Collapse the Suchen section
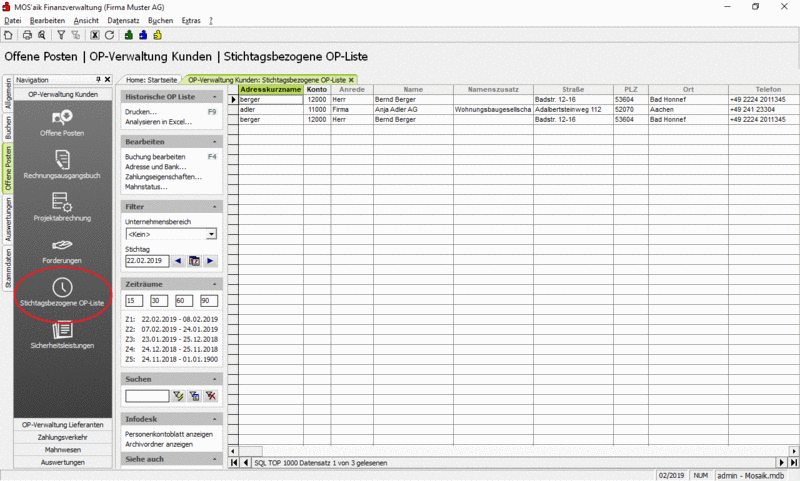The height and width of the screenshot is (481, 800). [215, 379]
